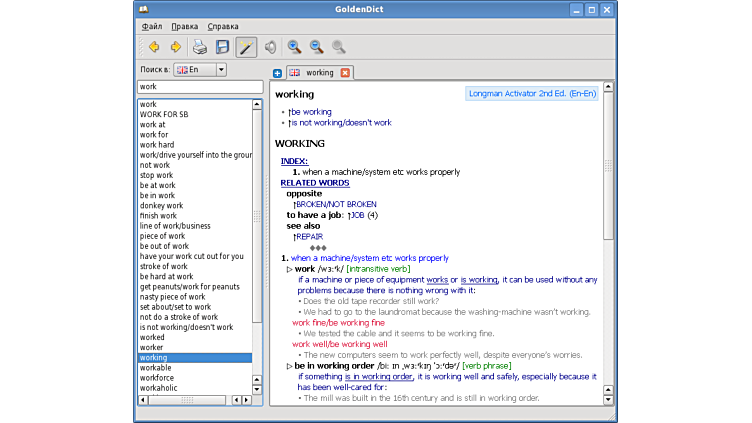Click the search word input field
Image resolution: width=752 pixels, height=423 pixels.
tap(198, 87)
